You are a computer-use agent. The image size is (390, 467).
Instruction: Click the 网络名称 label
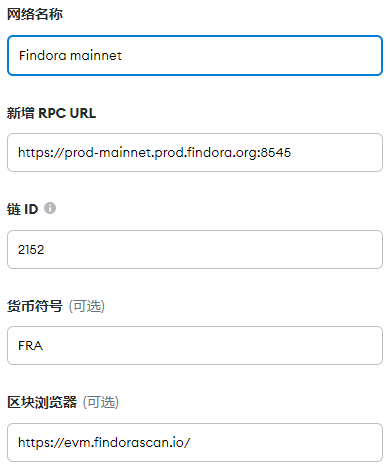35,14
